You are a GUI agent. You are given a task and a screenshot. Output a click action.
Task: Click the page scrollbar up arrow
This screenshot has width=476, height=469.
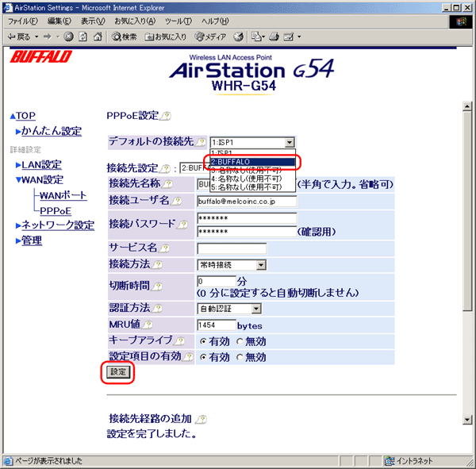pyautogui.click(x=467, y=106)
